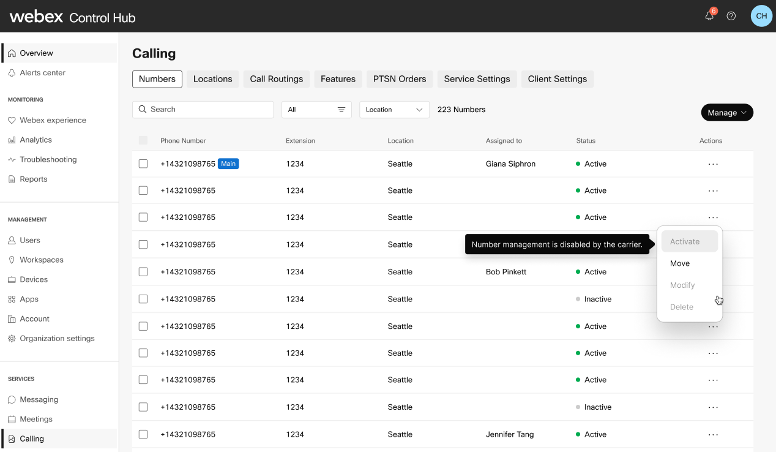This screenshot has height=452, width=776.
Task: Open Devices in Management section
Action: tap(33, 279)
